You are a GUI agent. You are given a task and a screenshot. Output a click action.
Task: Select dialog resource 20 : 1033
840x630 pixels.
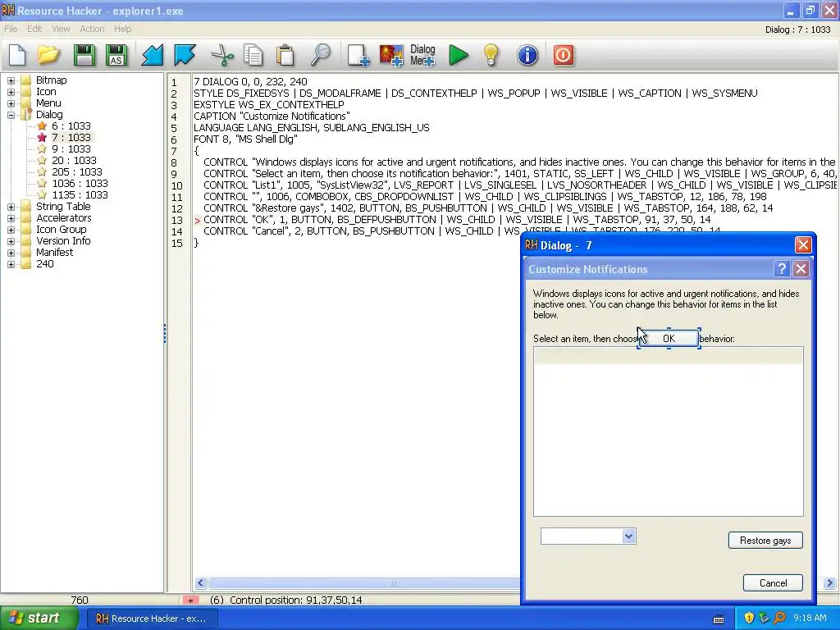pos(74,160)
